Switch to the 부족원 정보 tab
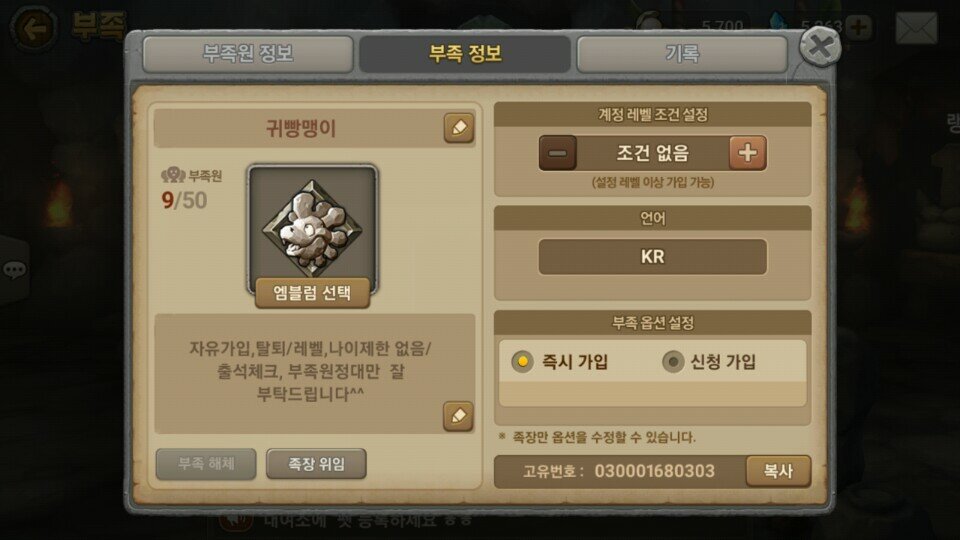 (248, 54)
